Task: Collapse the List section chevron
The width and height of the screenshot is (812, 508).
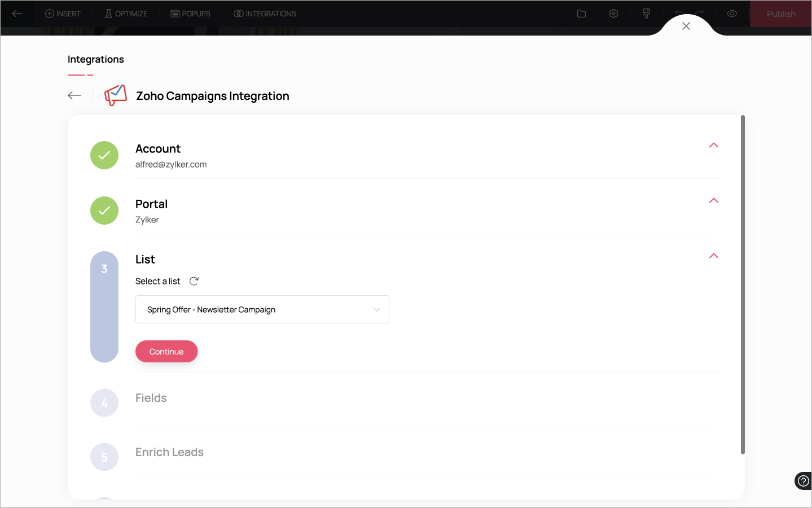Action: 714,256
